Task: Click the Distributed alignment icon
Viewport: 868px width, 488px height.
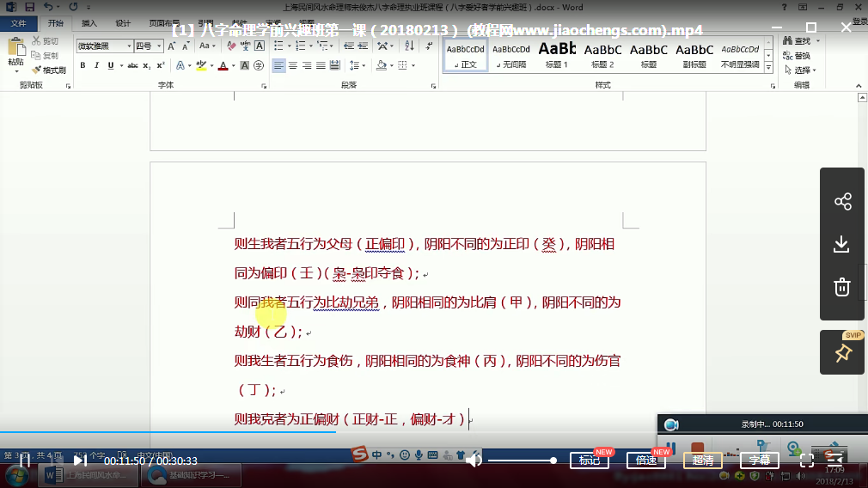Action: tap(335, 65)
